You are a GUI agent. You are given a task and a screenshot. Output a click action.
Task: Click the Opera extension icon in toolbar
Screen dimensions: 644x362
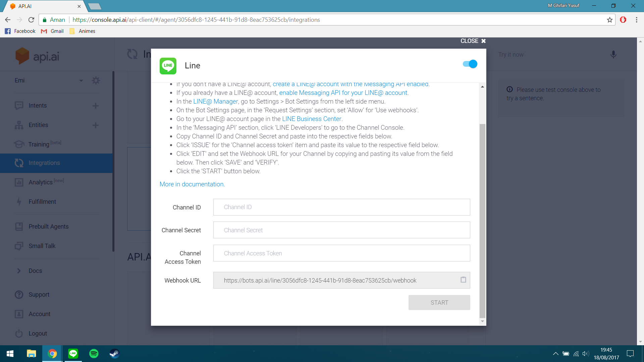tap(623, 20)
